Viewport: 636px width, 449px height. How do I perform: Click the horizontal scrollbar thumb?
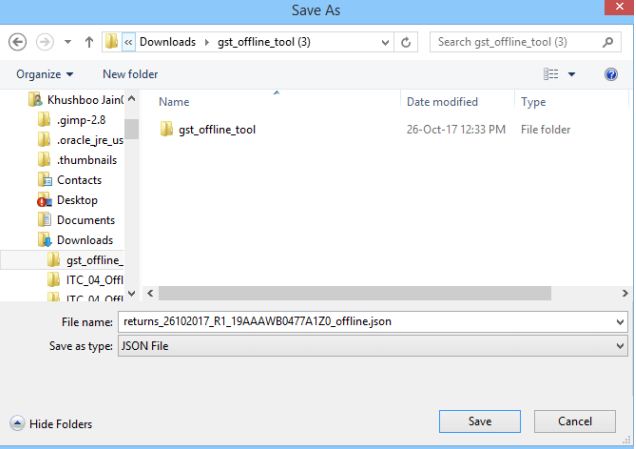pos(355,293)
